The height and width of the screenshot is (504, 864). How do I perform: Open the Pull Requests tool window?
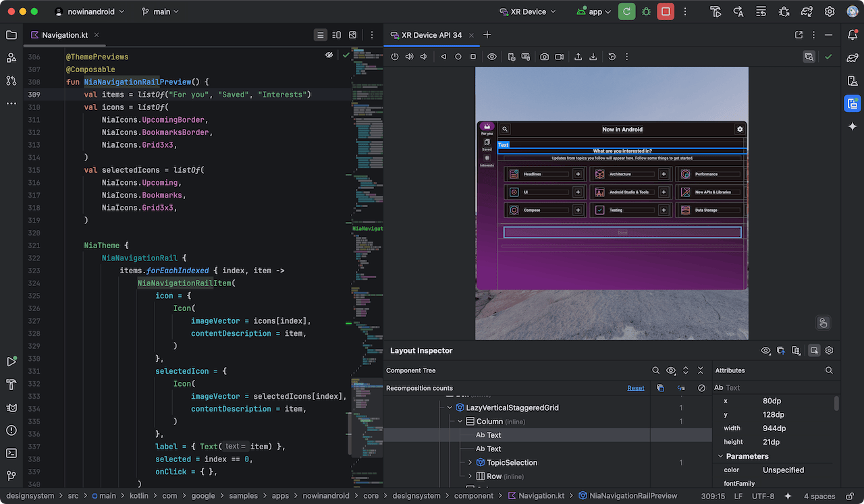(x=11, y=80)
